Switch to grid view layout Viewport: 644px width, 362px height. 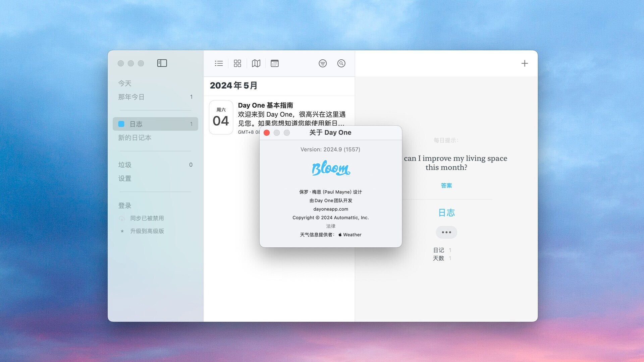237,63
